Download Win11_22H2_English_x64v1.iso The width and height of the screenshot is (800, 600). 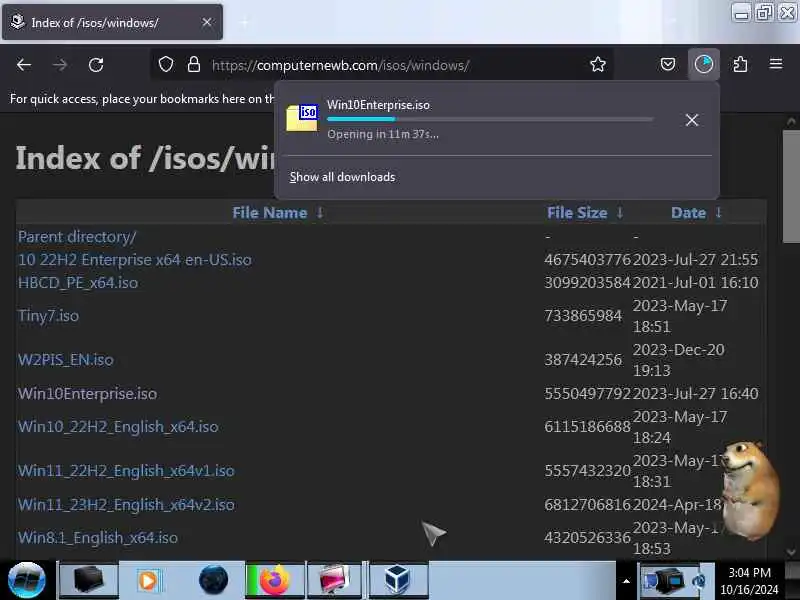tap(126, 470)
